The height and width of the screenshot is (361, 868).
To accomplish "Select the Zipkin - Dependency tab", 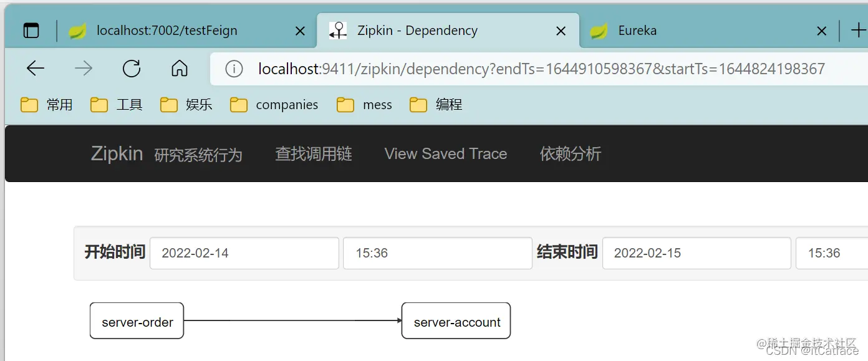I will tap(448, 31).
